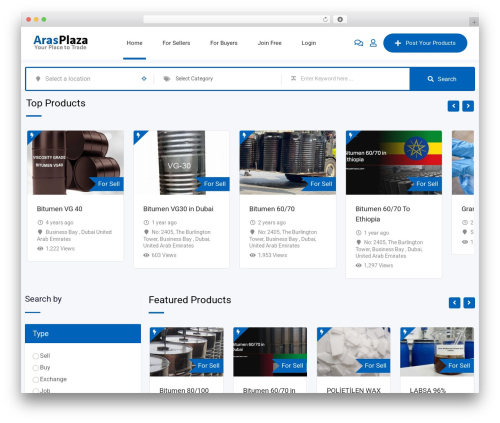The width and height of the screenshot is (500, 423).
Task: Go to the Home menu item
Action: coord(134,43)
